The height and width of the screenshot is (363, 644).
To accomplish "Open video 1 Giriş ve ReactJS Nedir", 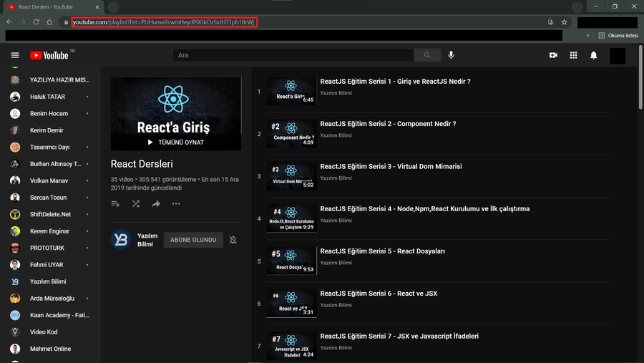I will pyautogui.click(x=395, y=82).
